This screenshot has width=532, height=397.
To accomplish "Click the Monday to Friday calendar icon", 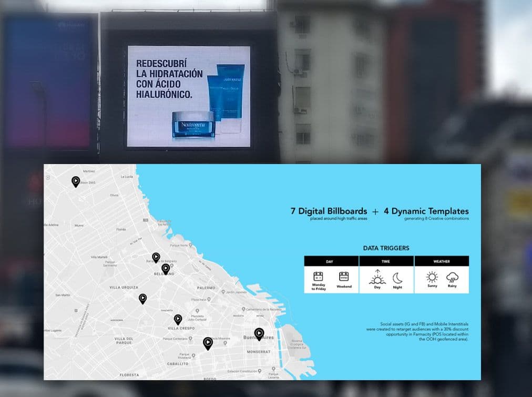I will tap(318, 277).
